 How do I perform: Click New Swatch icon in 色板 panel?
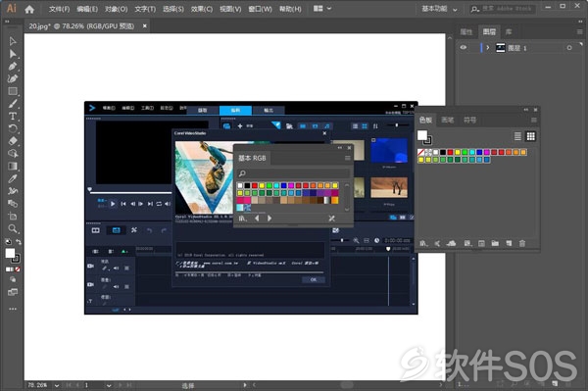(x=509, y=243)
